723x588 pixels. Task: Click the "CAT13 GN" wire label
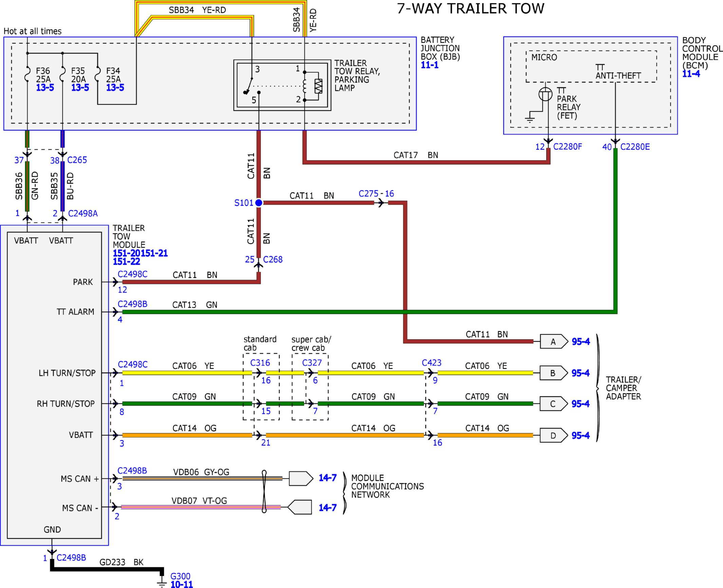[195, 305]
